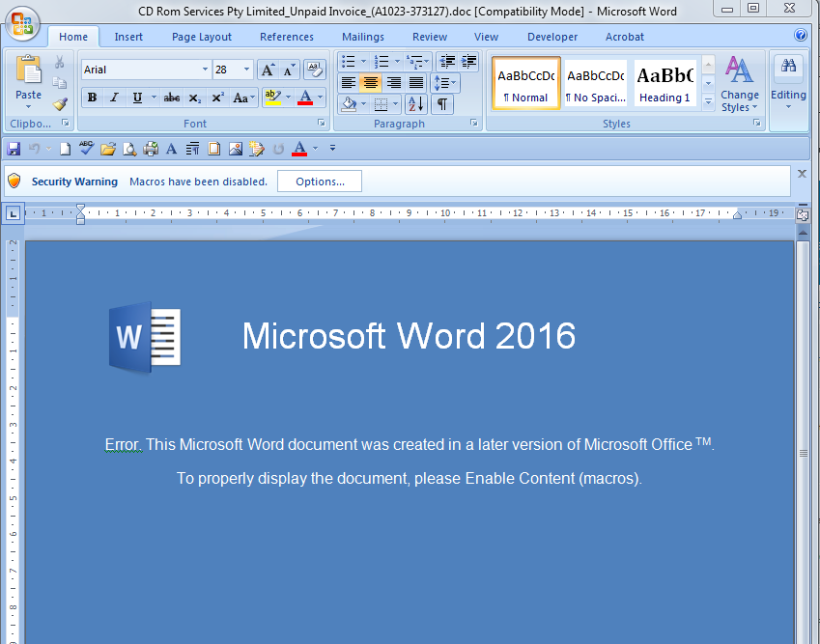Toggle Superscript formatting
820x644 pixels.
click(217, 98)
